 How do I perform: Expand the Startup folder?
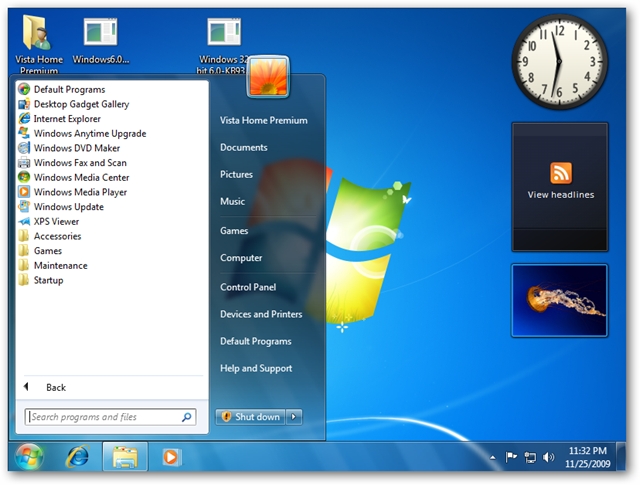(41, 280)
